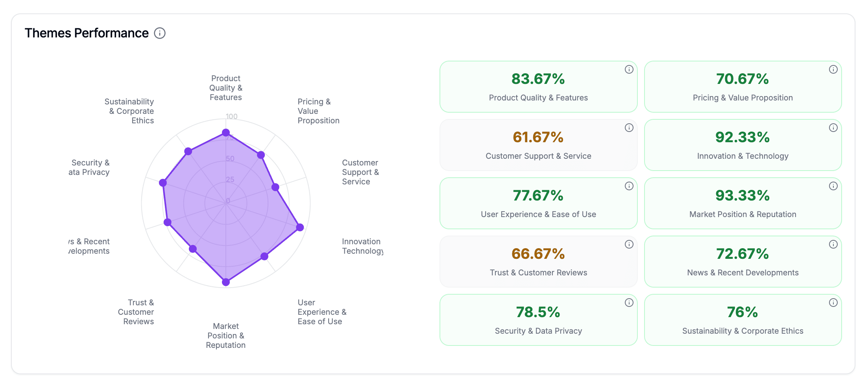
Task: Open info icon on Customer Support & Service card
Action: click(x=629, y=128)
